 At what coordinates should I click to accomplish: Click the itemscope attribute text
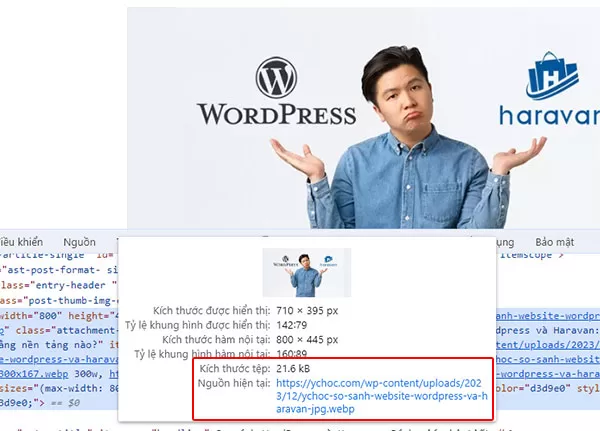click(526, 255)
